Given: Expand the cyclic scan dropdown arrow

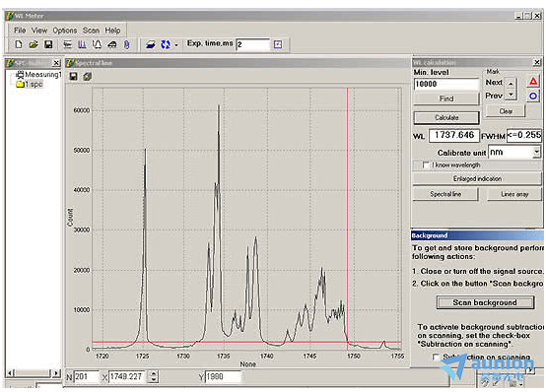Looking at the screenshot, I should tap(176, 44).
